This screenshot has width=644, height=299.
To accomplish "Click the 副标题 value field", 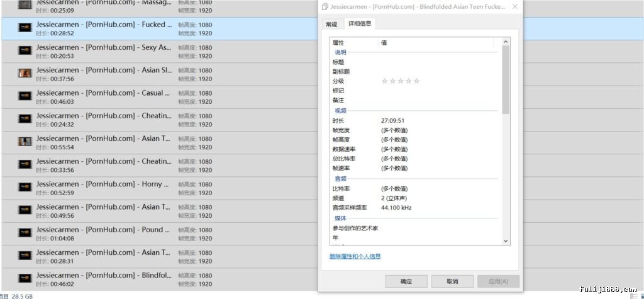I will coord(438,72).
